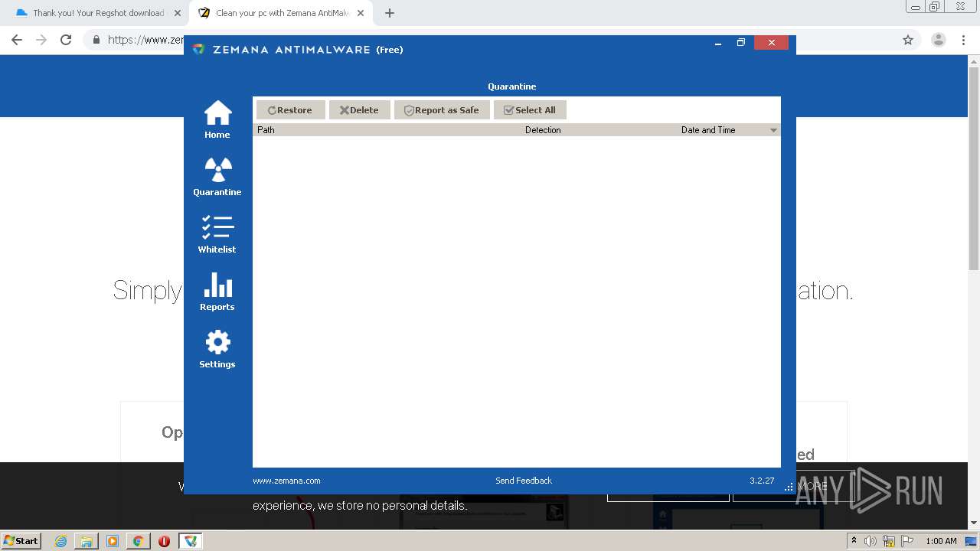Go forward in Chrome browser
This screenshot has width=980, height=551.
[41, 40]
